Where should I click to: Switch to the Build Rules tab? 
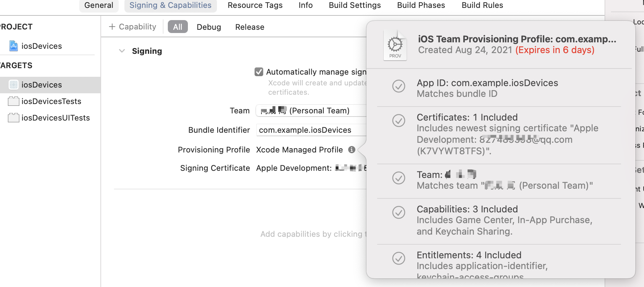pyautogui.click(x=482, y=5)
